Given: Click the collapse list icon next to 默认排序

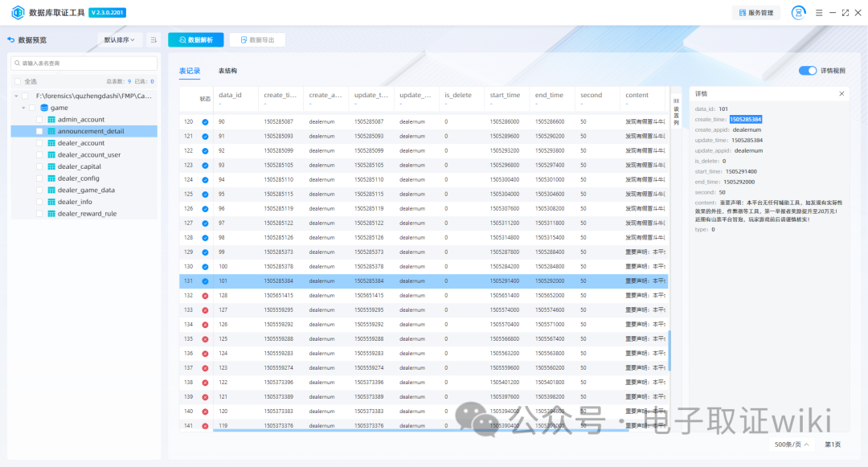Looking at the screenshot, I should [x=154, y=40].
